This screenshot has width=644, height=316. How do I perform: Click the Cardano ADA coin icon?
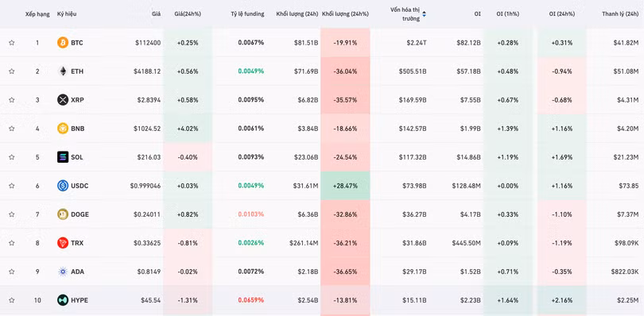(x=63, y=272)
